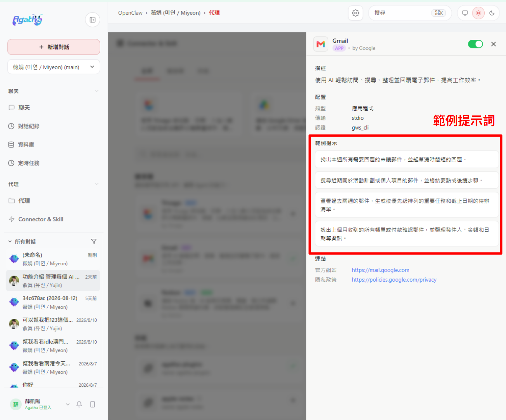
Task: Open the 薇娟 Miyeon (main) agent dropdown
Action: tap(54, 67)
